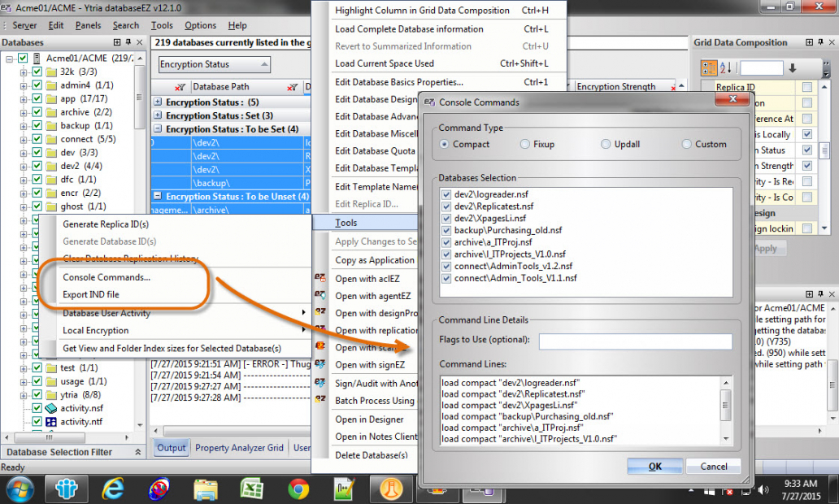Click the filter icon right of Database Path column
This screenshot has height=504, width=839.
click(292, 87)
